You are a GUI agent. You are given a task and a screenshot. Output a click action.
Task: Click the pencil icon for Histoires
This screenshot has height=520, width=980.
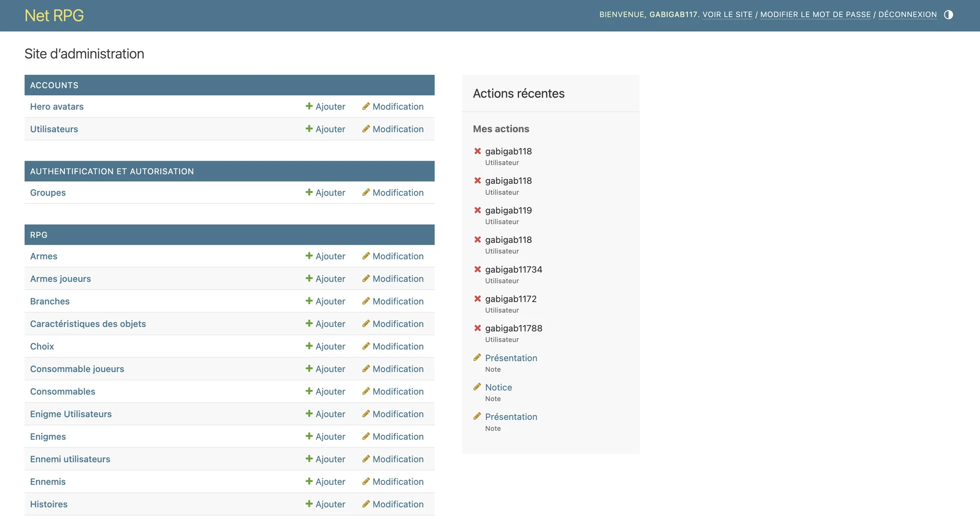(366, 504)
